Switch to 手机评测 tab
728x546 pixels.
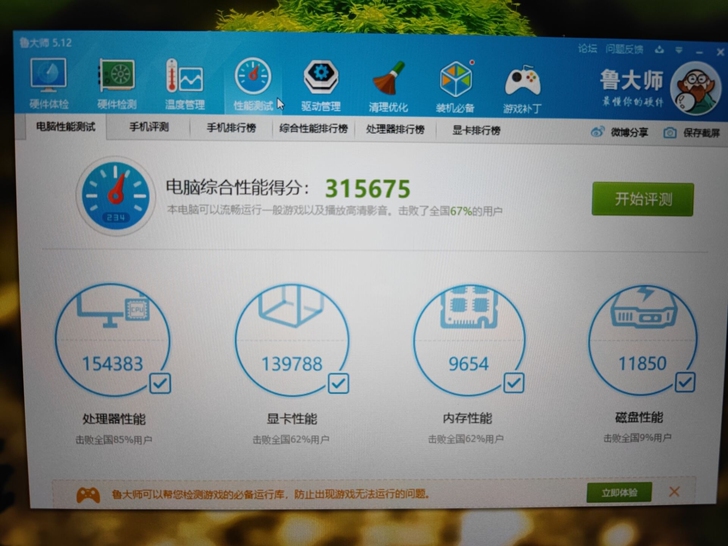[149, 127]
